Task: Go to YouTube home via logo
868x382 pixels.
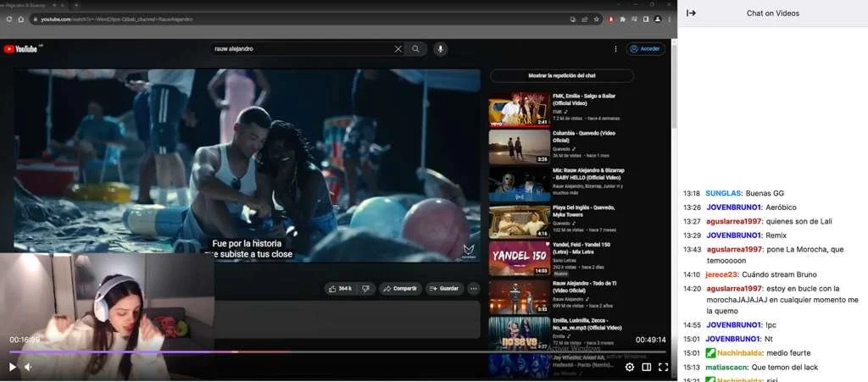Action: point(20,49)
